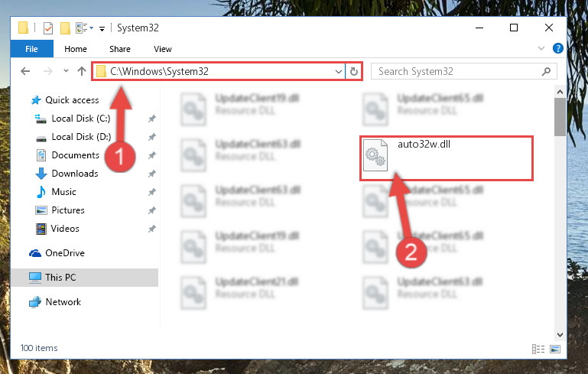The width and height of the screenshot is (588, 374).
Task: Select the auto32w.dll file
Action: (x=447, y=158)
